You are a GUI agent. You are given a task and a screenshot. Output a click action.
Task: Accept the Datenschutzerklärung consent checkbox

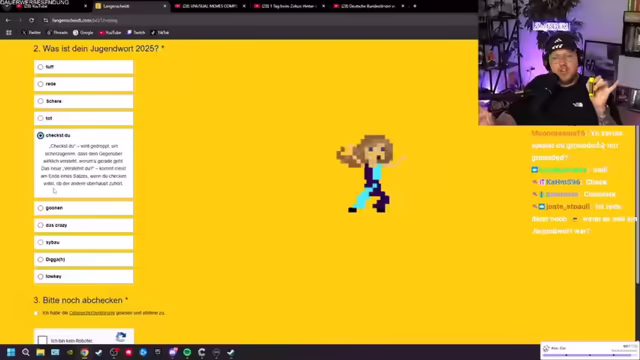(36, 313)
